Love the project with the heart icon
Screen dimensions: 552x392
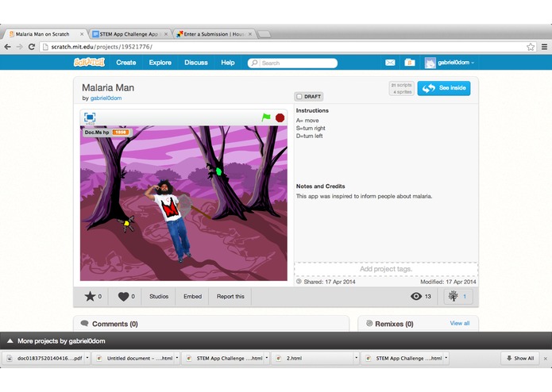click(123, 297)
